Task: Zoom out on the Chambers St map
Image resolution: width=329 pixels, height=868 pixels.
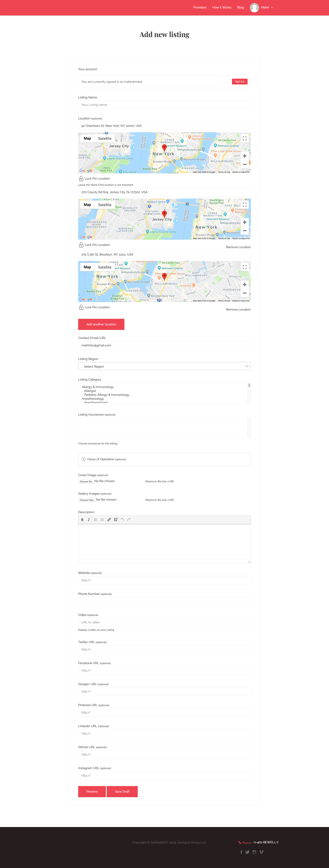Action: [x=244, y=164]
